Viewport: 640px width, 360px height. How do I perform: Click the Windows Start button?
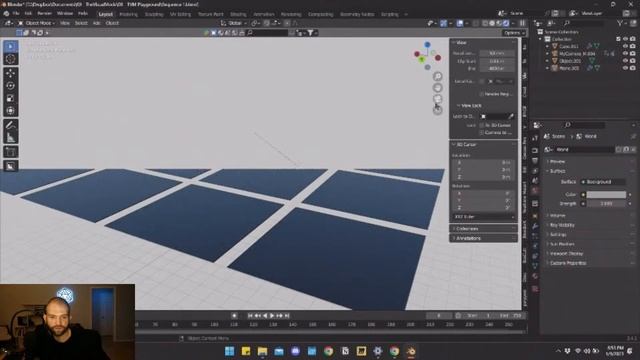[x=229, y=351]
